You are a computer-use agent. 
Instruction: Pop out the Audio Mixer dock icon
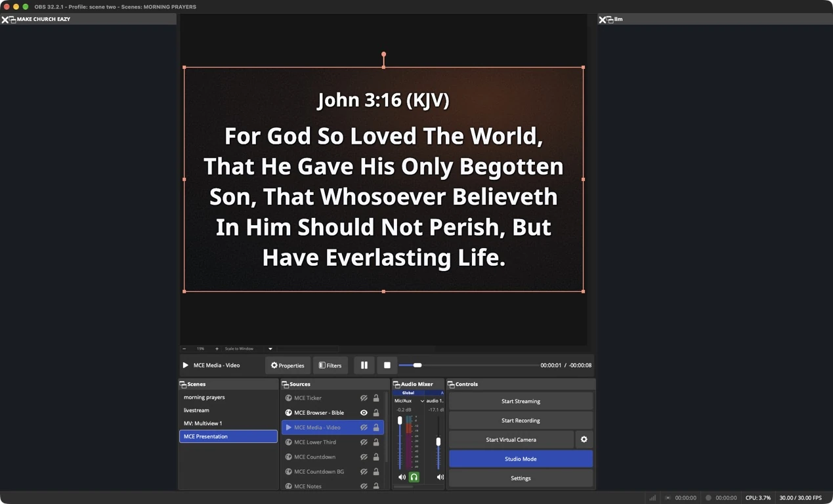pos(396,385)
